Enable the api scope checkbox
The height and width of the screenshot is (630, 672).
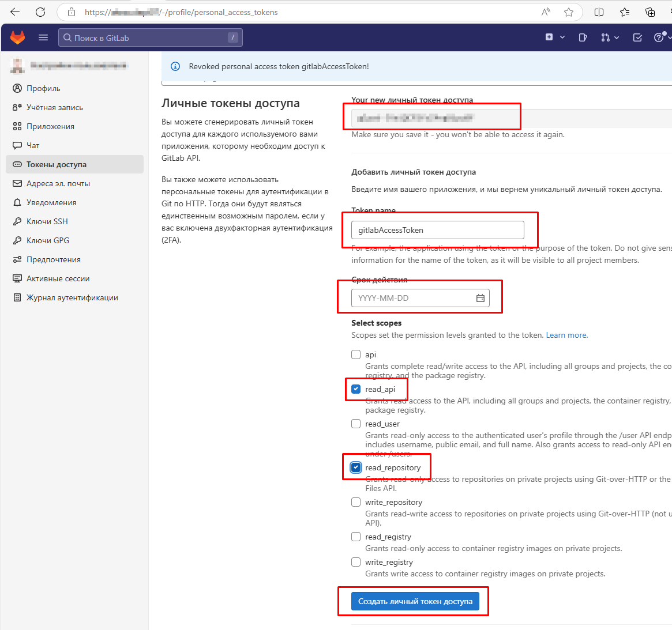click(356, 354)
